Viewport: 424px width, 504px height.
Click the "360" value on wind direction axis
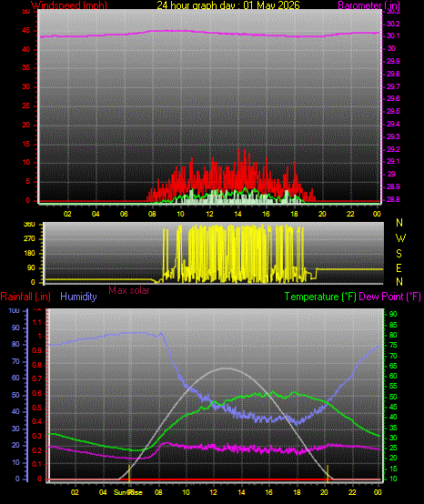coord(30,225)
